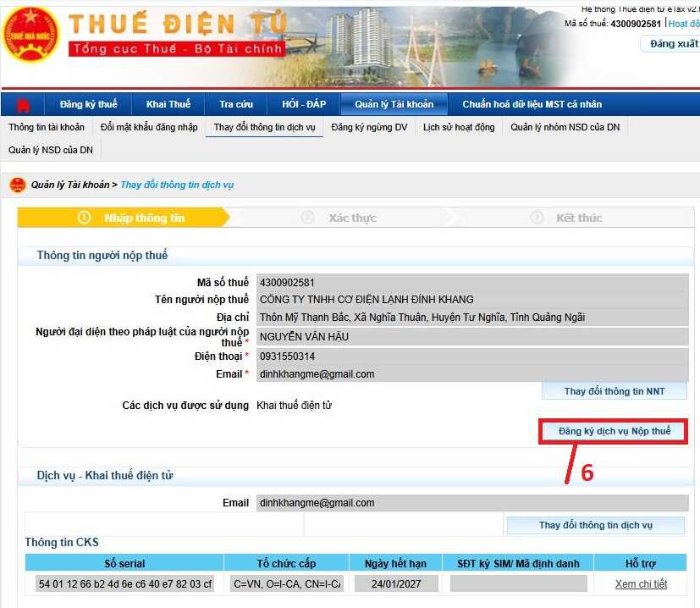Click Thay đổi thông tin NNT button
This screenshot has height=608, width=700.
(x=615, y=391)
